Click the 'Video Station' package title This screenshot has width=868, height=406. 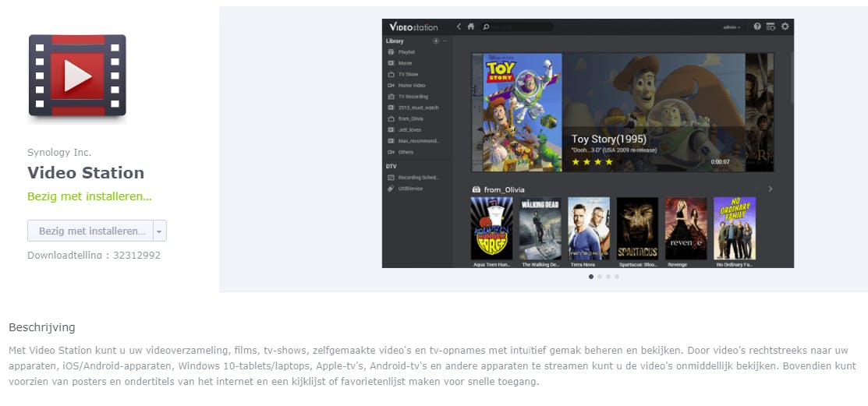(x=86, y=172)
